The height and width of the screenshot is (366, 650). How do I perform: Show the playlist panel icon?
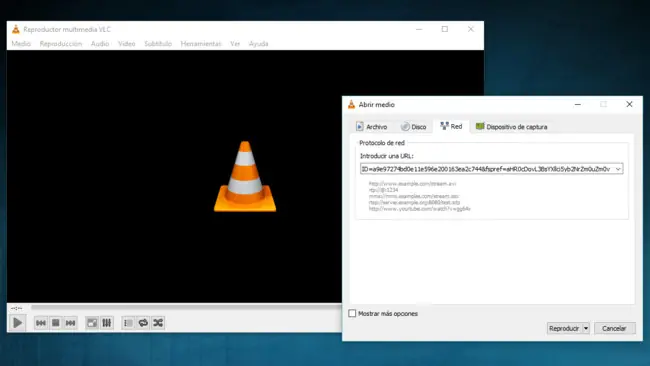pyautogui.click(x=128, y=323)
